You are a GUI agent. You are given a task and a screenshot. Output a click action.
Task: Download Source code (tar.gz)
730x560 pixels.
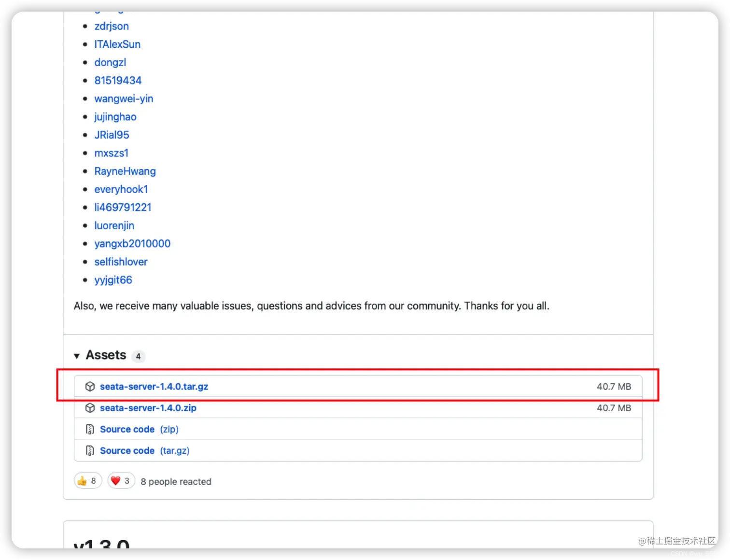(144, 450)
